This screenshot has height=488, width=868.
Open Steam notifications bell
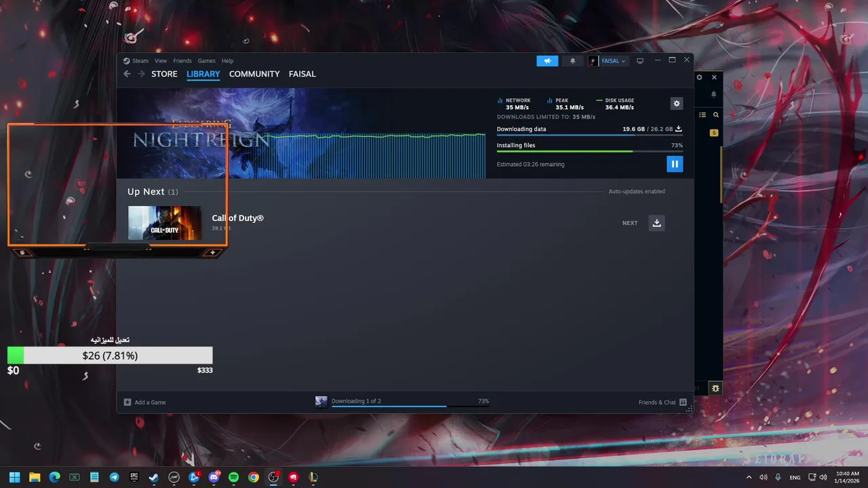tap(572, 61)
